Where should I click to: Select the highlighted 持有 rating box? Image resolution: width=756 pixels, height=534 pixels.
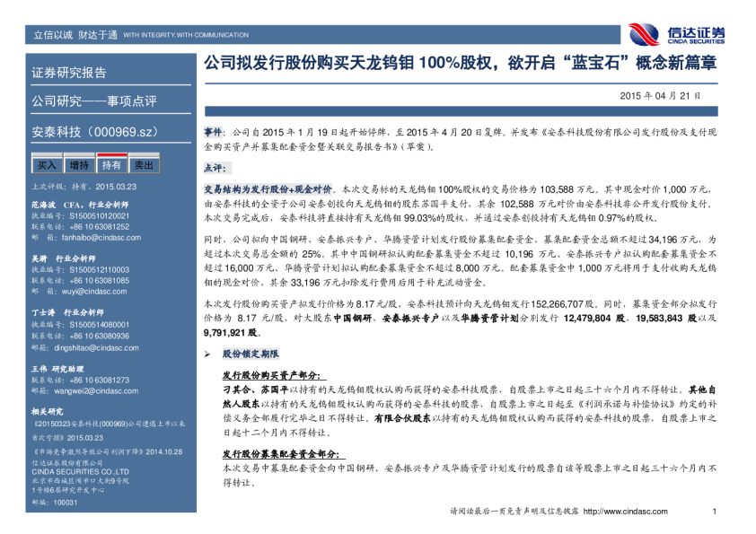[111, 165]
